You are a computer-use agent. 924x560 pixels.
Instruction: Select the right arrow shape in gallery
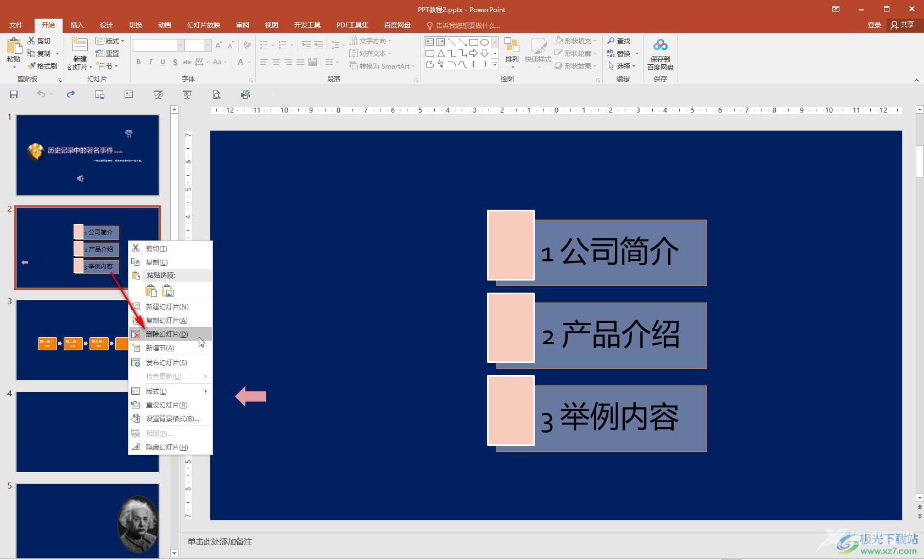[x=473, y=53]
